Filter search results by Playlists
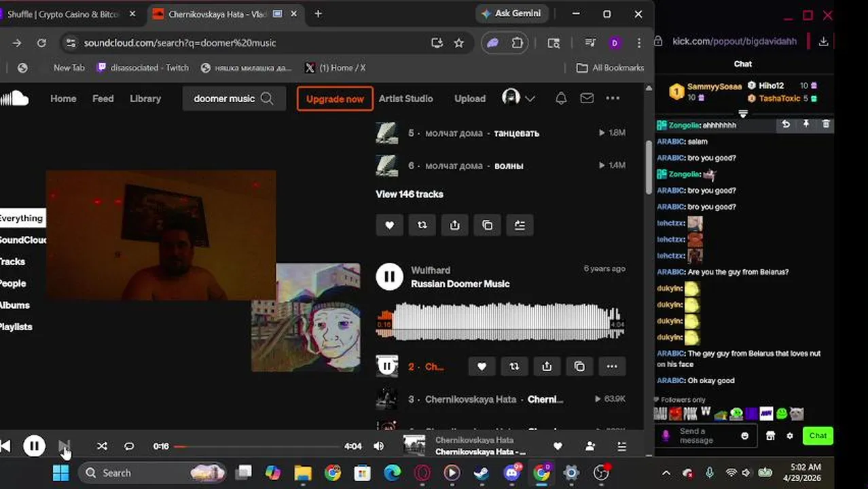The height and width of the screenshot is (489, 868). (x=16, y=327)
